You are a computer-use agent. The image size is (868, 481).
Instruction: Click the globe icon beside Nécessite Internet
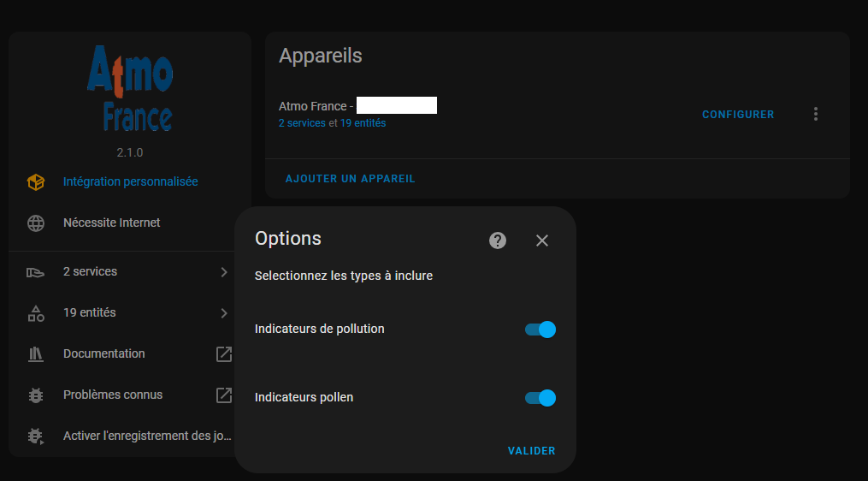click(x=36, y=223)
